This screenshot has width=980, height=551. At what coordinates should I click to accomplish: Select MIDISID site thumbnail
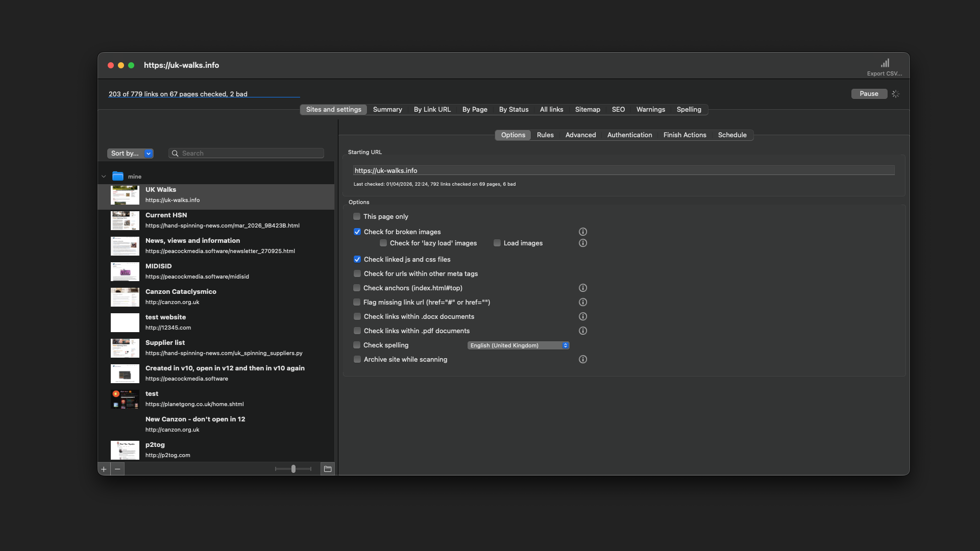pos(125,271)
